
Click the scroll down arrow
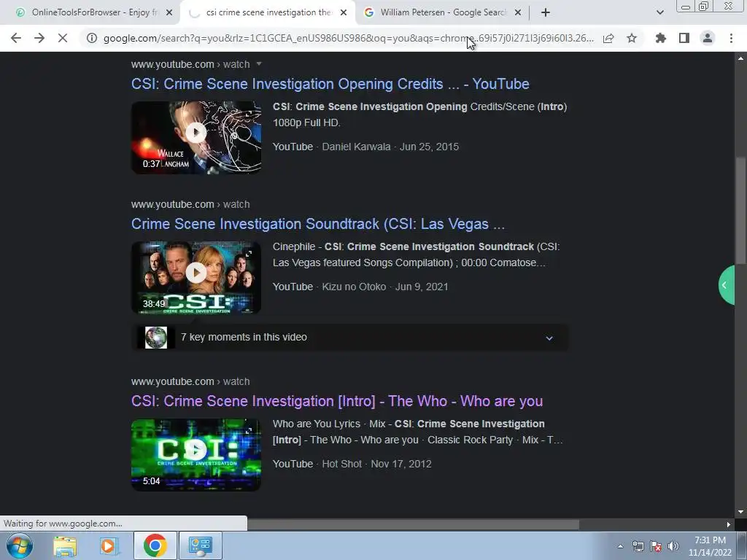(740, 512)
